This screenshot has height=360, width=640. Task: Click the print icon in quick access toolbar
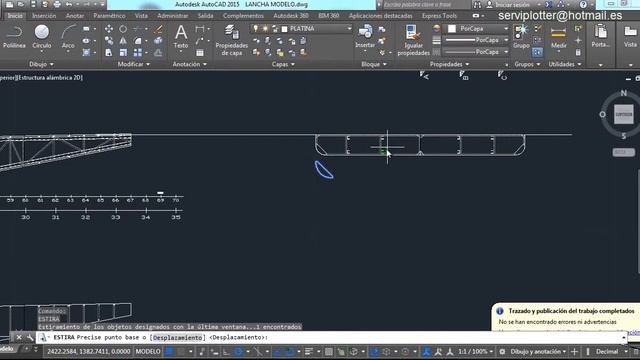pos(57,4)
